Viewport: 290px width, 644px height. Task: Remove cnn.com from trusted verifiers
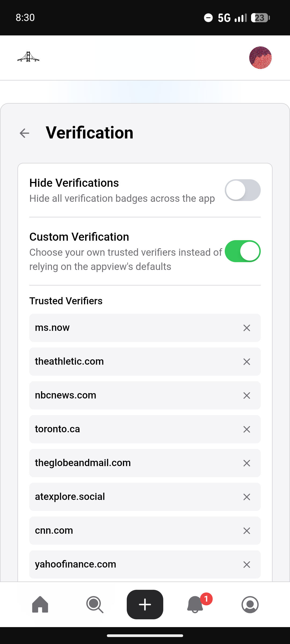(247, 531)
